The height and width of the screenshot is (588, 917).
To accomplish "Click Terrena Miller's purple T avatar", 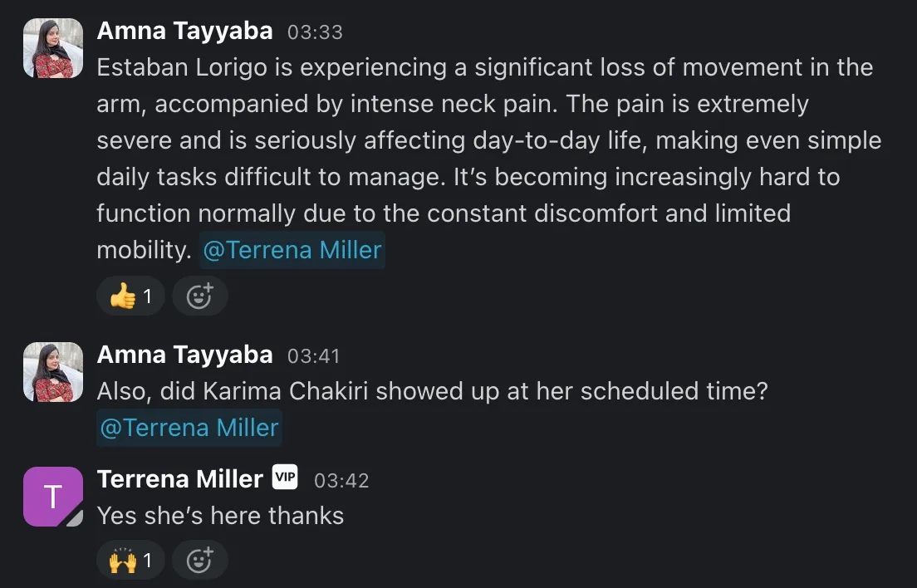I will click(53, 497).
